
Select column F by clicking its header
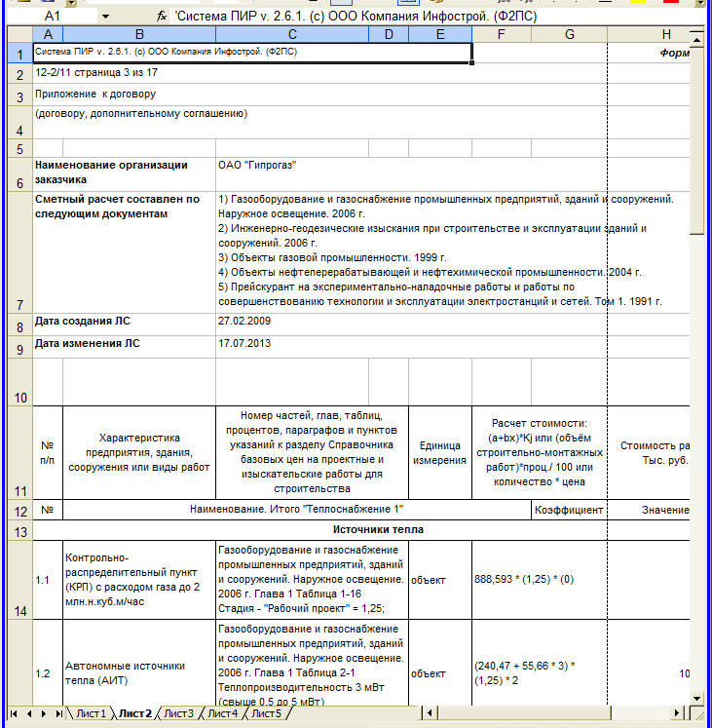(501, 35)
